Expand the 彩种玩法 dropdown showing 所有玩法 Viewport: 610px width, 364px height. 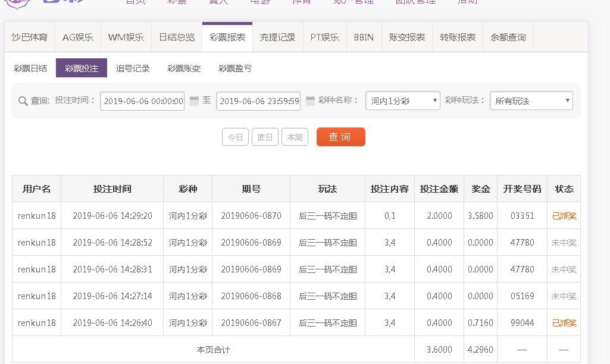531,101
